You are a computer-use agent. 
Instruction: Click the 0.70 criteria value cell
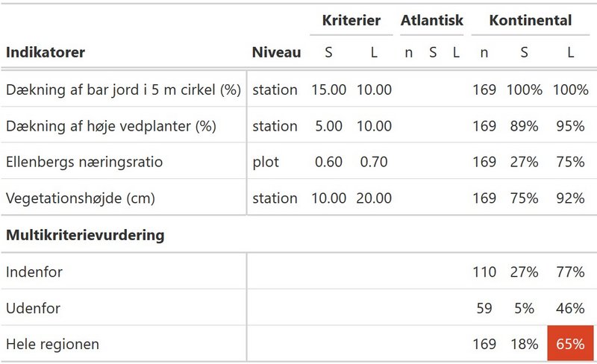tap(374, 162)
